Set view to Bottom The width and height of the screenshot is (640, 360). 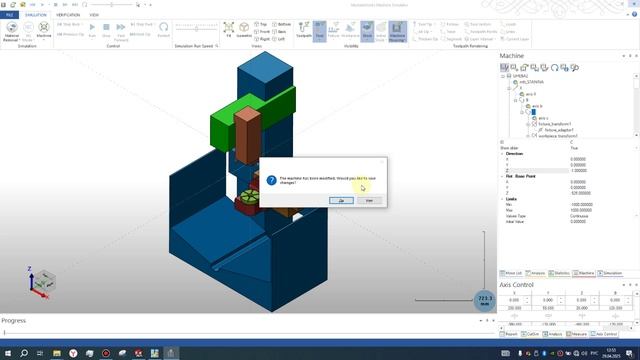click(x=282, y=24)
